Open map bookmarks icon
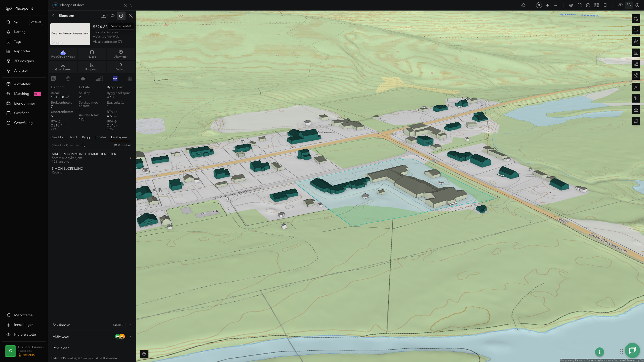The height and width of the screenshot is (362, 644). pos(605,5)
